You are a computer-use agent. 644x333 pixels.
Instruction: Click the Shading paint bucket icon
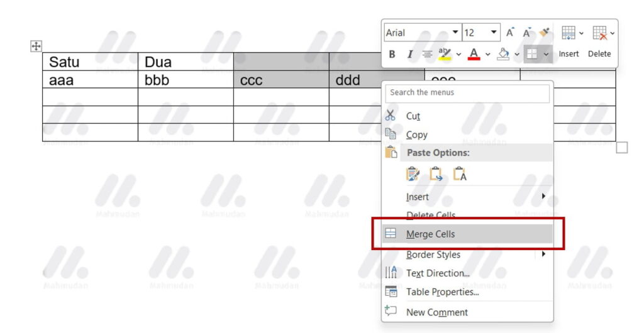tap(503, 55)
